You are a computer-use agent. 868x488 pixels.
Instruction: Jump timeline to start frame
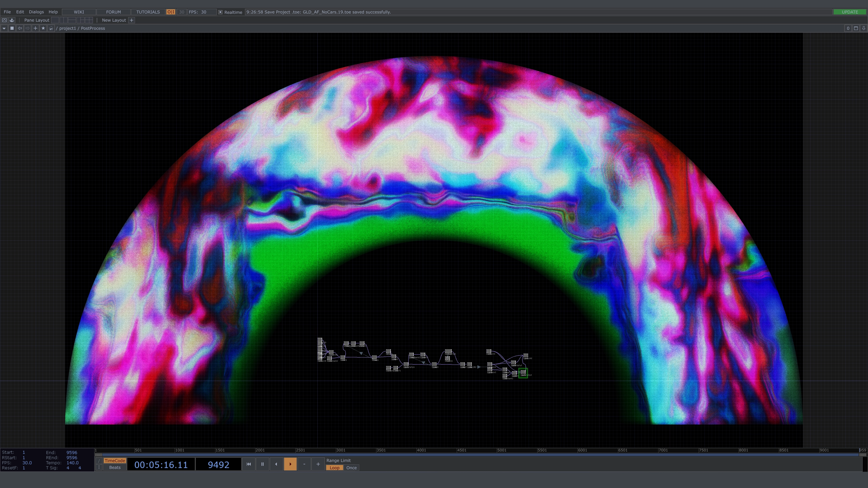(249, 464)
